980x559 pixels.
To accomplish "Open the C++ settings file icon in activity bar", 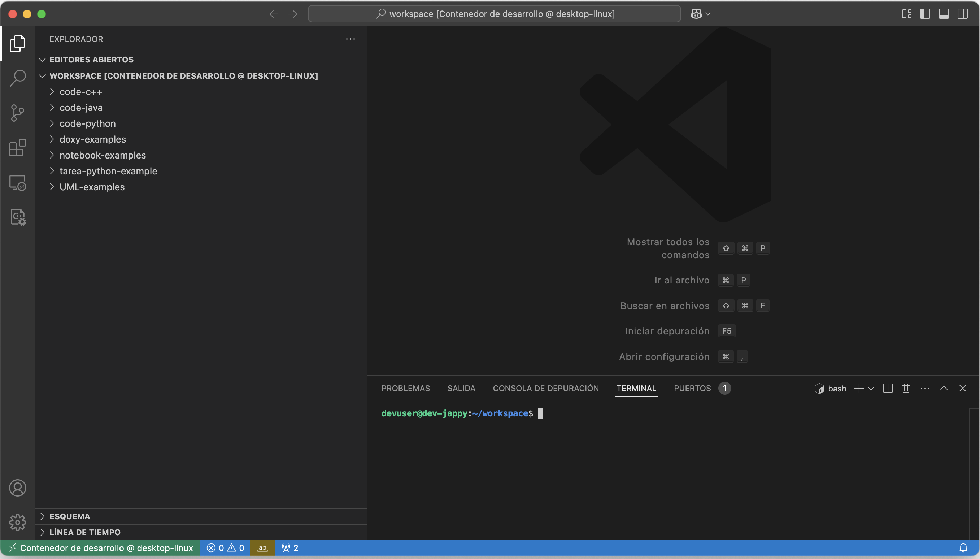I will point(18,217).
